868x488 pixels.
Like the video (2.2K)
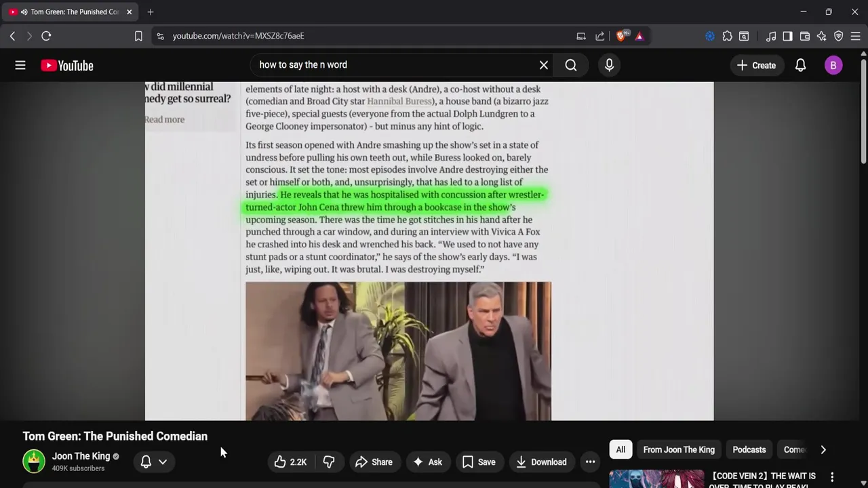pyautogui.click(x=290, y=462)
